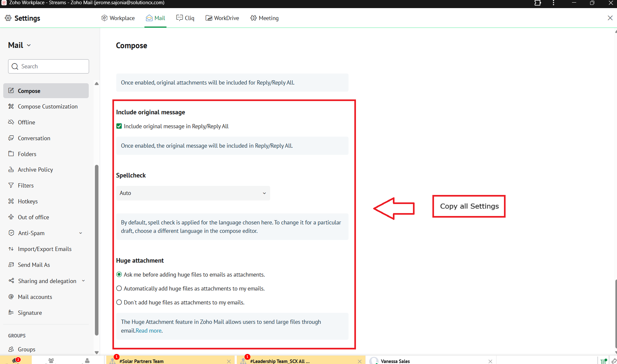This screenshot has height=364, width=617.
Task: Open the Read more link
Action: click(x=149, y=331)
